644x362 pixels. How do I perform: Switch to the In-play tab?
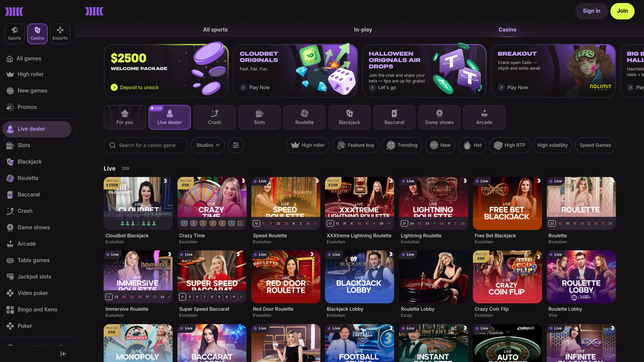pos(363,29)
